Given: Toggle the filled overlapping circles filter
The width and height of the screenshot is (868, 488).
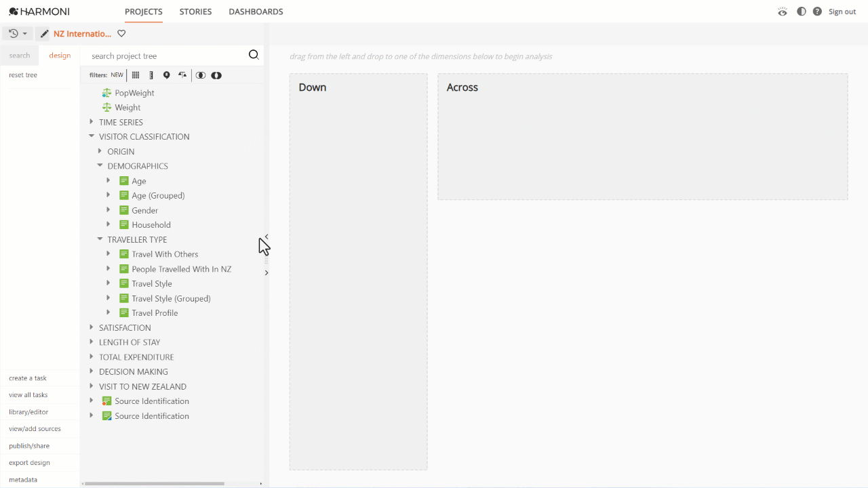Looking at the screenshot, I should [216, 75].
